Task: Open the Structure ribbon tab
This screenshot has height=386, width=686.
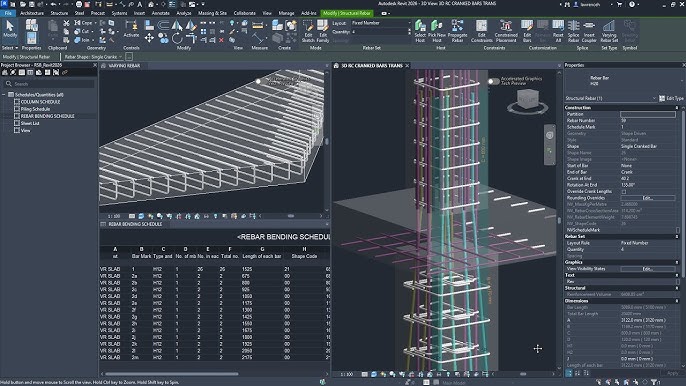Action: tap(59, 13)
